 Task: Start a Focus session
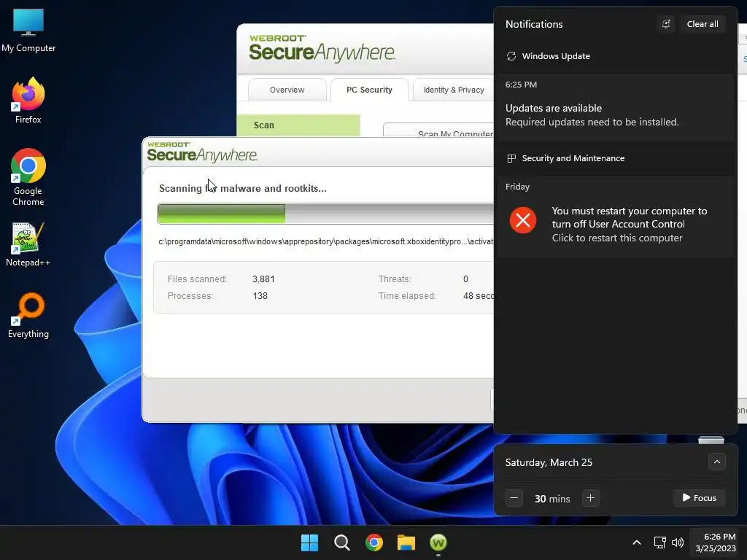(x=699, y=497)
